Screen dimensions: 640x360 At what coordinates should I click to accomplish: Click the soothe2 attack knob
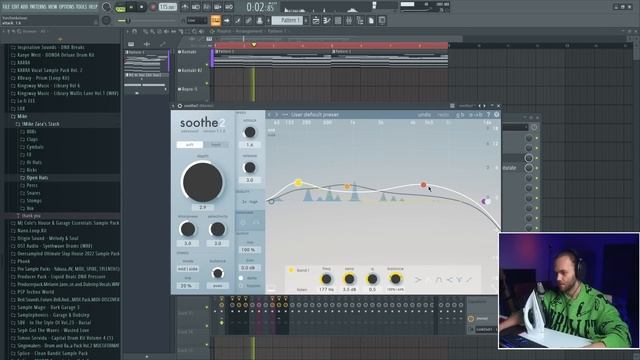250,132
